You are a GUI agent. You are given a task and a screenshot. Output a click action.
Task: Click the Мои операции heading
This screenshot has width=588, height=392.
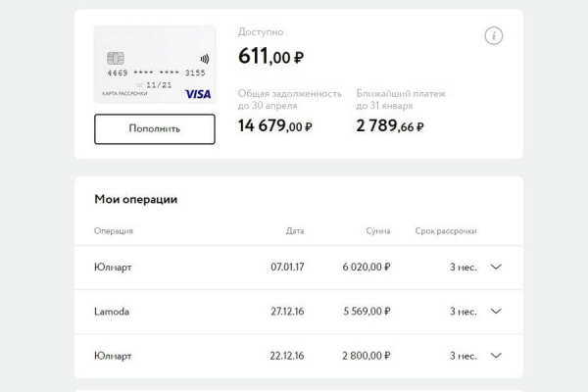[x=136, y=199]
